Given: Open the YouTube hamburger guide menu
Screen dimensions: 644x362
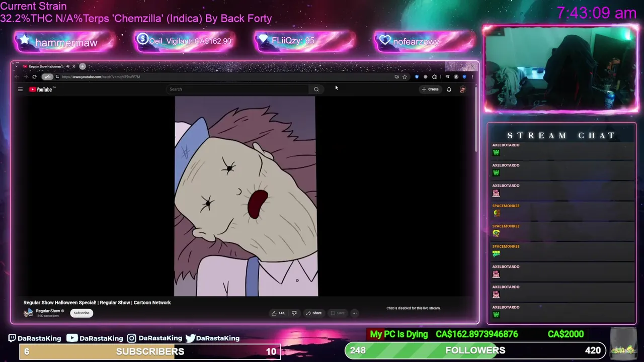Looking at the screenshot, I should pyautogui.click(x=20, y=89).
